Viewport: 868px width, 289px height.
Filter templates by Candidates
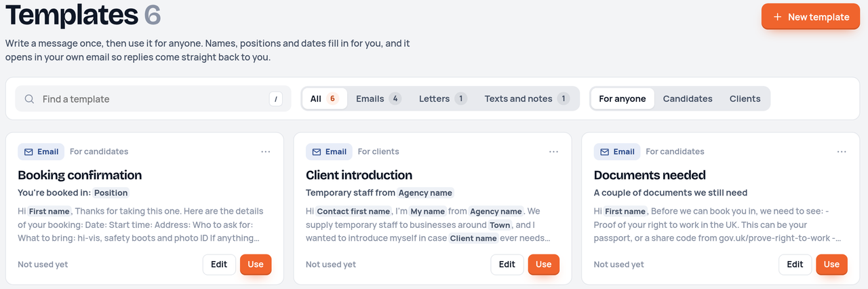(688, 99)
